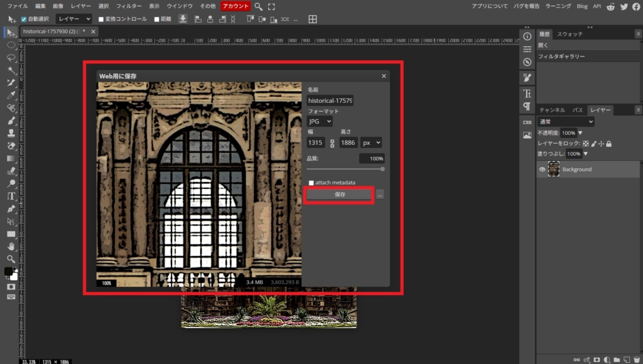
Task: Select the Clone Stamp tool
Action: [x=11, y=132]
